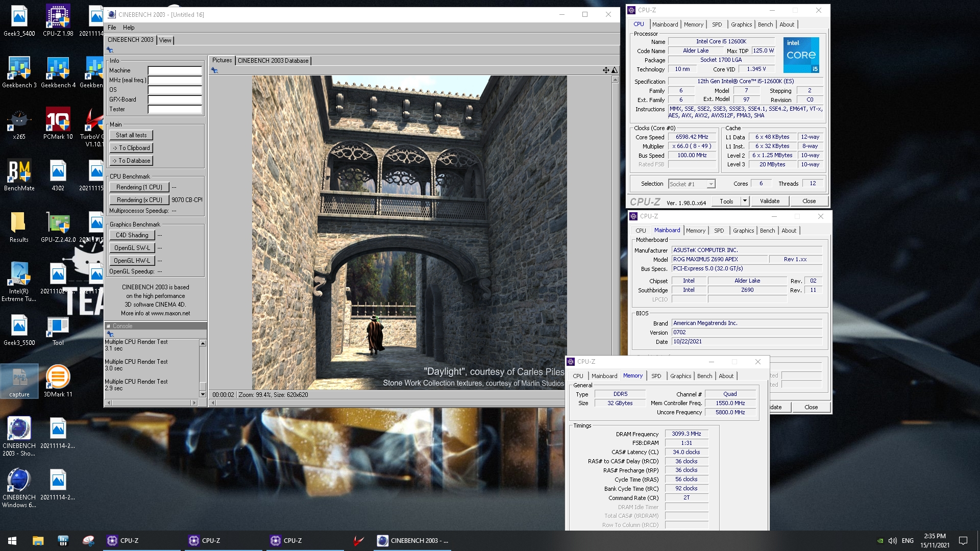This screenshot has width=980, height=551.
Task: Open the Socket #1 selection dropdown
Action: tap(692, 184)
